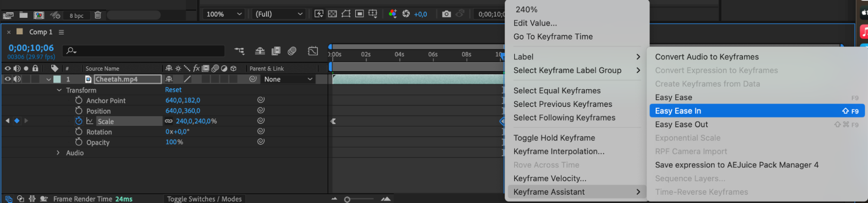Viewport: 868px width, 203px height.
Task: Toggle the Scale constrain proportions link
Action: point(168,121)
